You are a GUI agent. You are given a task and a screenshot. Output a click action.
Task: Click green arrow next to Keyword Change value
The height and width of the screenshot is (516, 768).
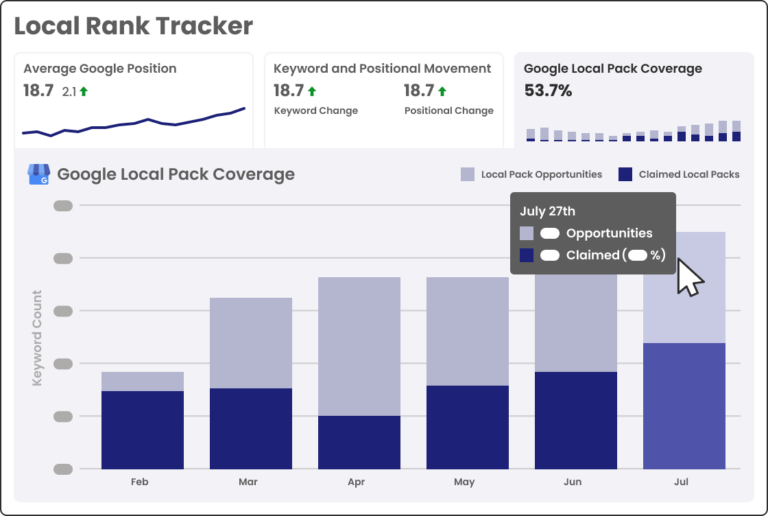311,91
